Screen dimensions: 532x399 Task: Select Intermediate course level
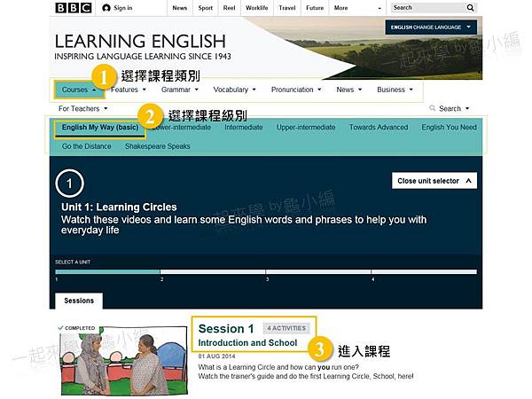click(x=244, y=127)
